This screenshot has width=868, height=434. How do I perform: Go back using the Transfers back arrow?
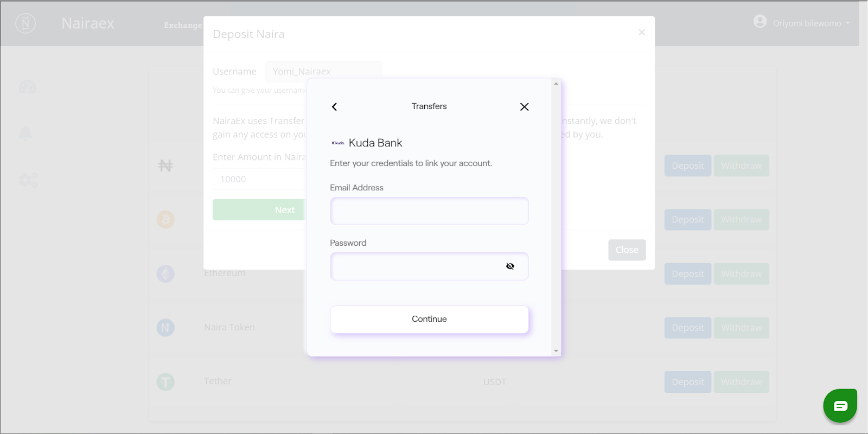[334, 107]
